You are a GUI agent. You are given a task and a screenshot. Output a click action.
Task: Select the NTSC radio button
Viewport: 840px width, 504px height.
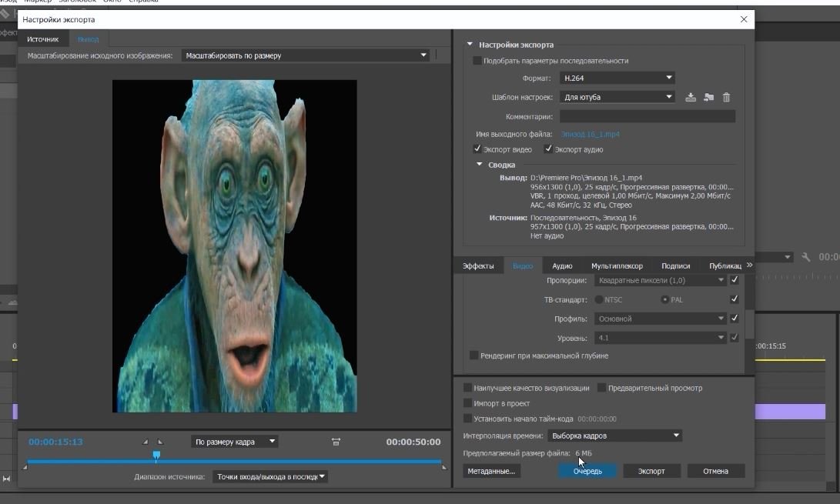[599, 299]
